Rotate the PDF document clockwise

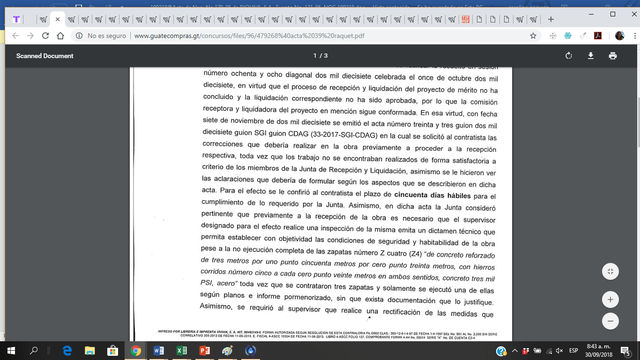tap(569, 56)
